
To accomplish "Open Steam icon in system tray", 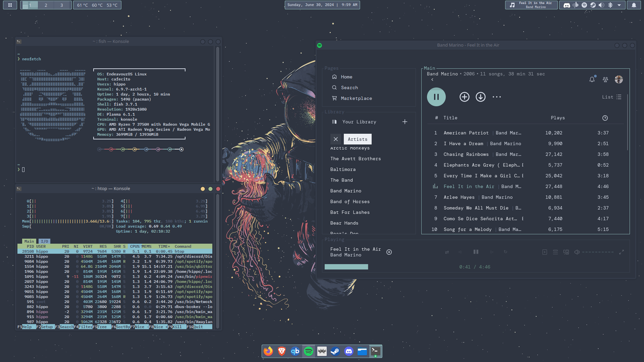I will point(593,5).
